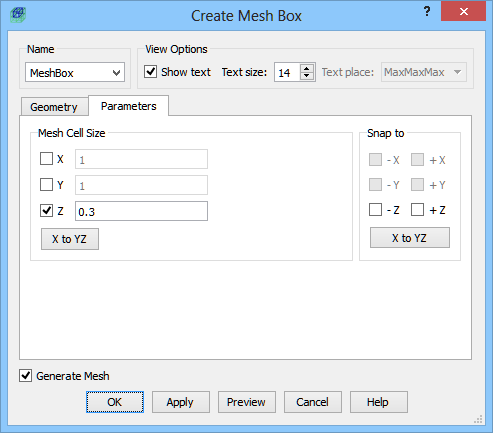Uncheck the Show text checkbox
Viewport: 493px width, 433px height.
(x=150, y=72)
